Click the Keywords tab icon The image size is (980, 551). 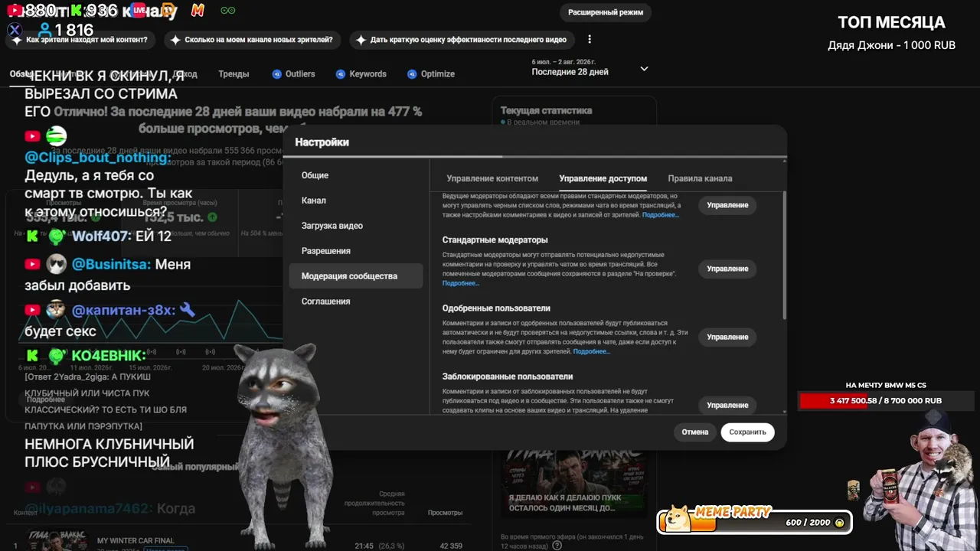341,74
